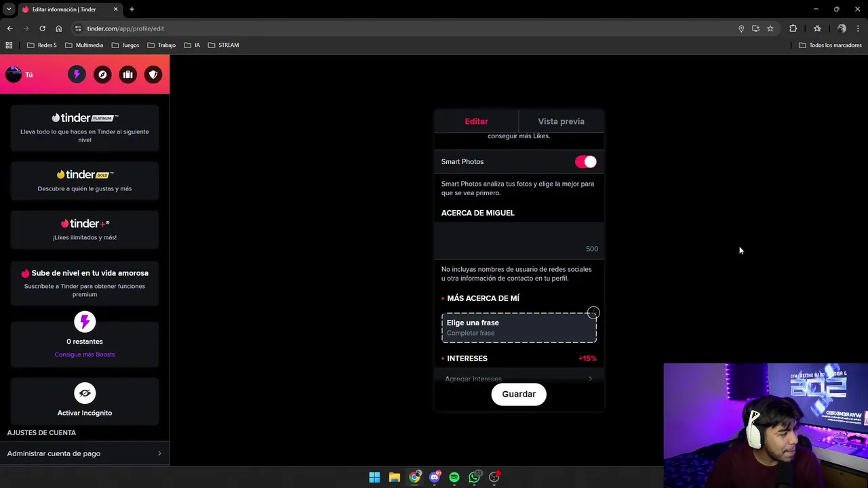Open the Safety shield icon
This screenshot has width=868, height=488.
(153, 75)
